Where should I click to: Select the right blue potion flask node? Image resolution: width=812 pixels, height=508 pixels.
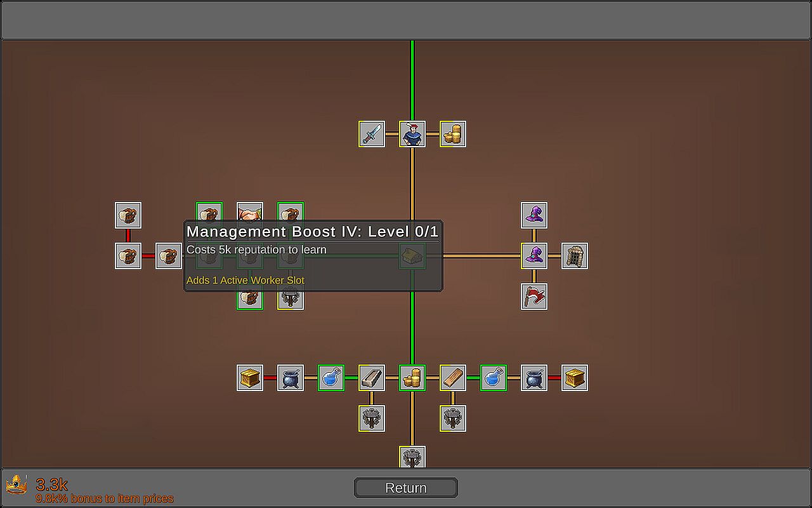point(494,378)
